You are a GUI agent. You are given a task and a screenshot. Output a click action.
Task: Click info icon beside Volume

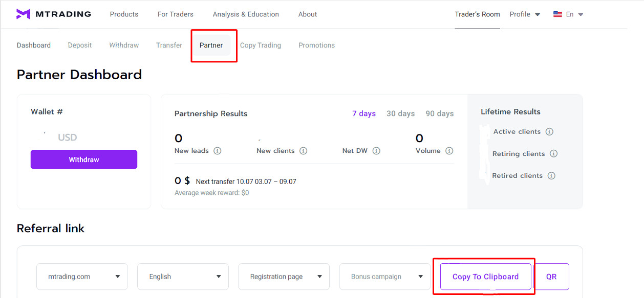[x=449, y=151]
